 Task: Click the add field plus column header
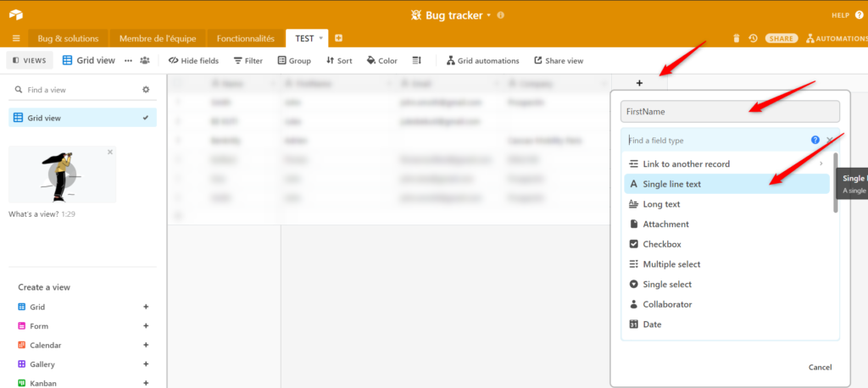click(x=639, y=83)
